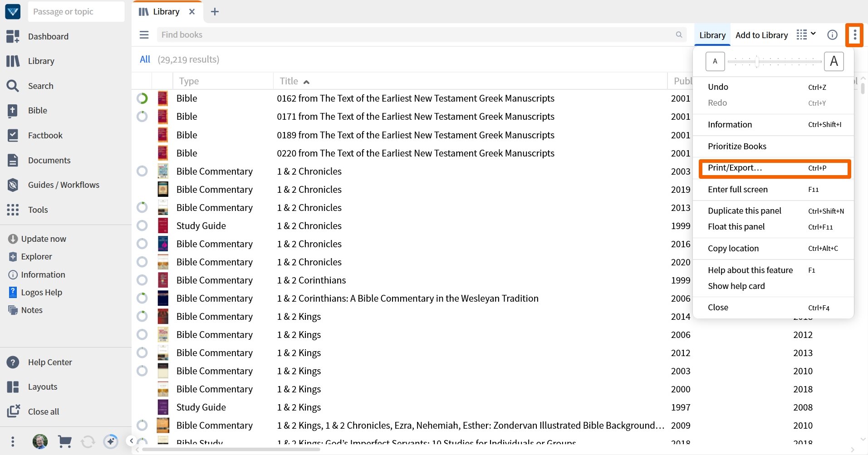Image resolution: width=868 pixels, height=455 pixels.
Task: Open the sidebar kebab menu at bottom
Action: (x=13, y=441)
